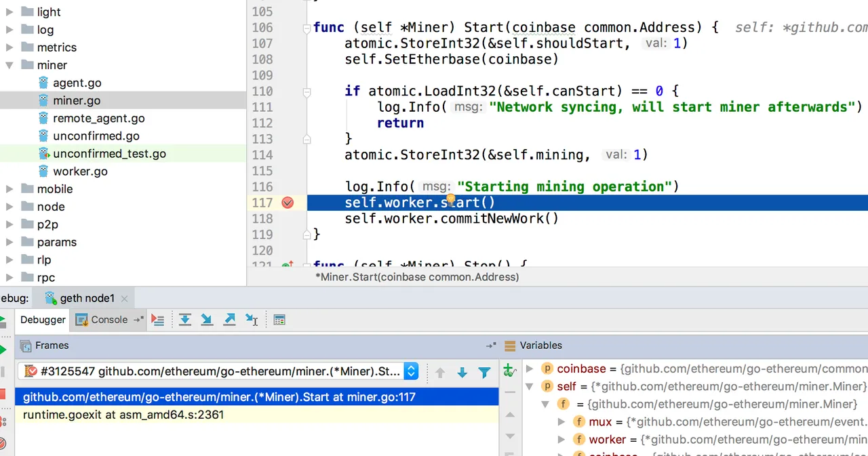Viewport: 868px width, 456px height.
Task: Click the restore layout icon beside Console
Action: point(138,319)
